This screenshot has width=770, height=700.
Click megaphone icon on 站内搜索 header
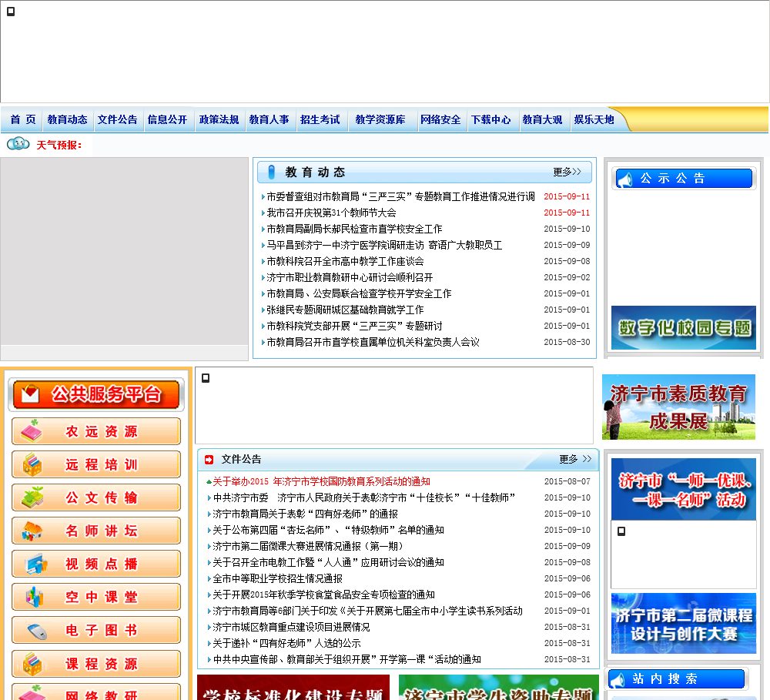click(x=618, y=679)
